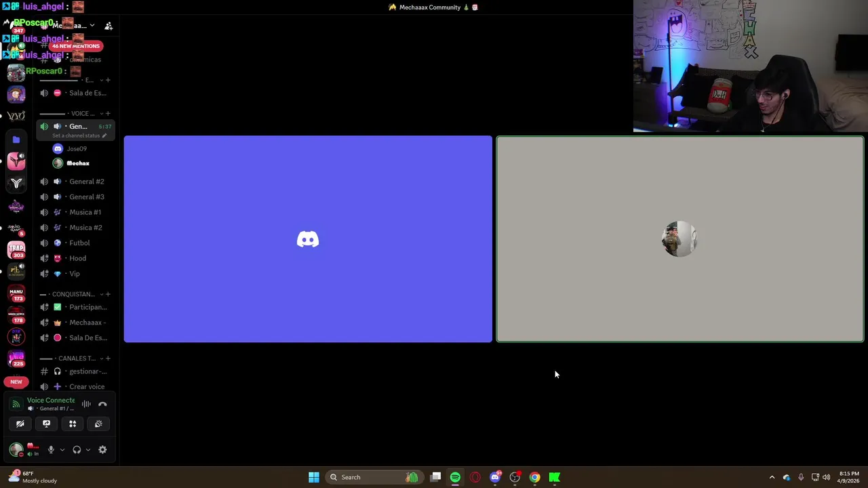Open the taskbar clock showing 8:15 PM
Screen dimensions: 868x488
(849, 477)
